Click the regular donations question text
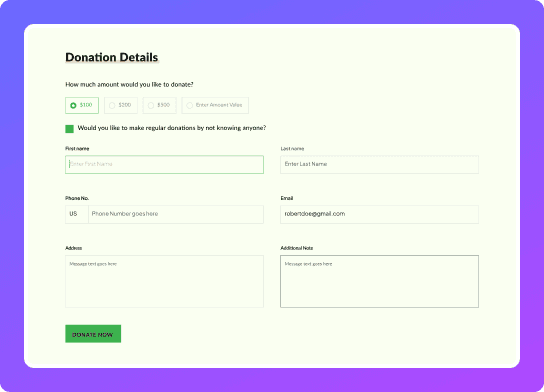544x392 pixels. [172, 128]
